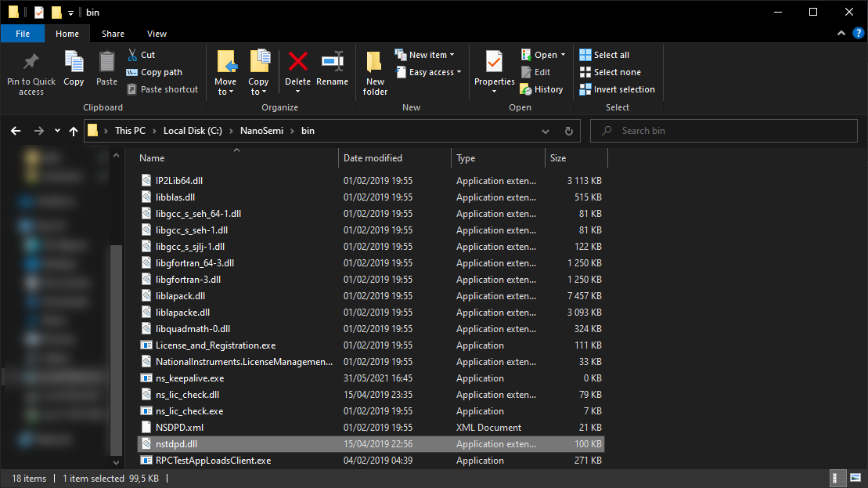Select libgfortran_64-3.dll file
Viewport: 868px width, 488px height.
tap(370, 263)
